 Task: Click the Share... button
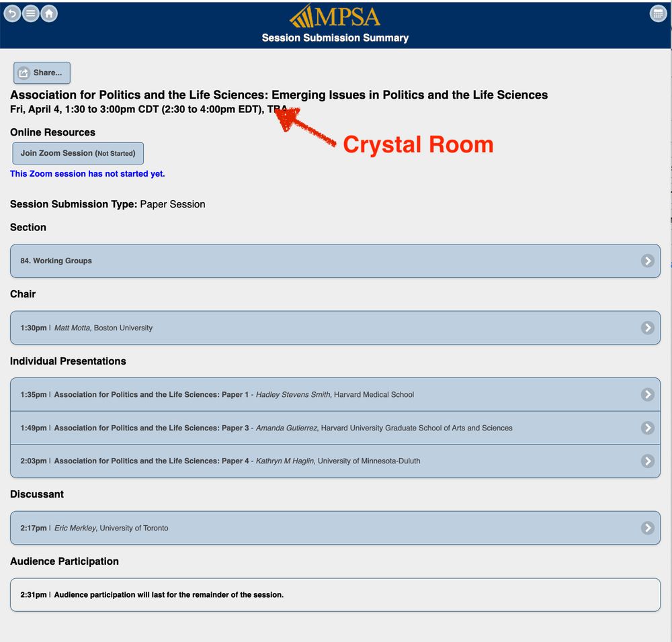[42, 73]
